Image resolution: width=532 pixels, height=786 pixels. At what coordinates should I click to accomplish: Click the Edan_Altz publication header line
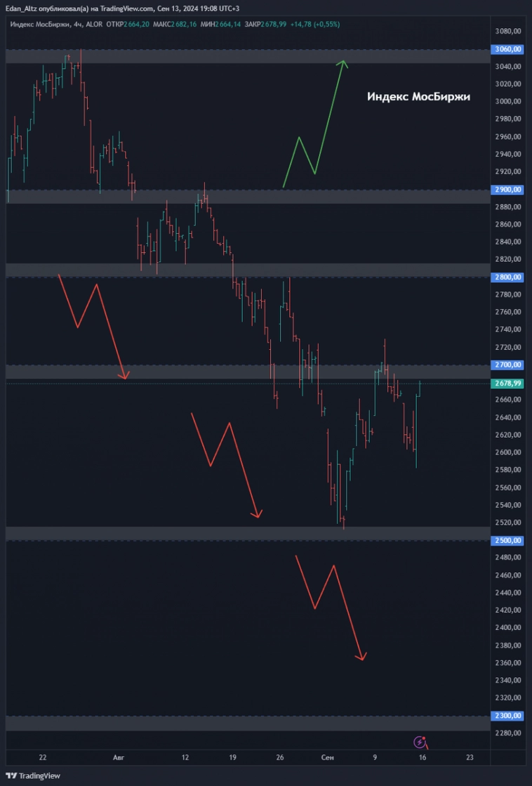[x=123, y=8]
